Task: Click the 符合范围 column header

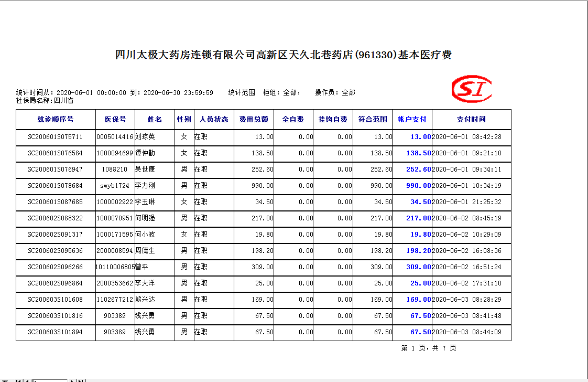Action: 373,119
